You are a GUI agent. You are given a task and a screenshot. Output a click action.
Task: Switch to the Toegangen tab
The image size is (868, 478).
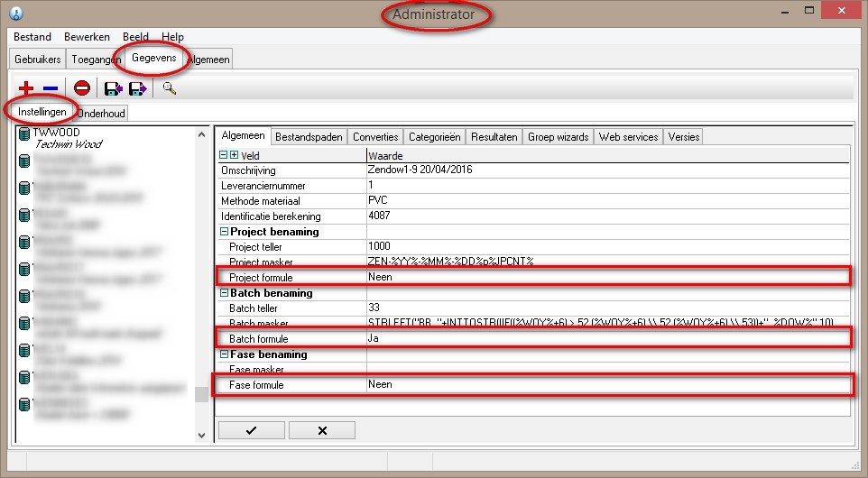click(96, 60)
